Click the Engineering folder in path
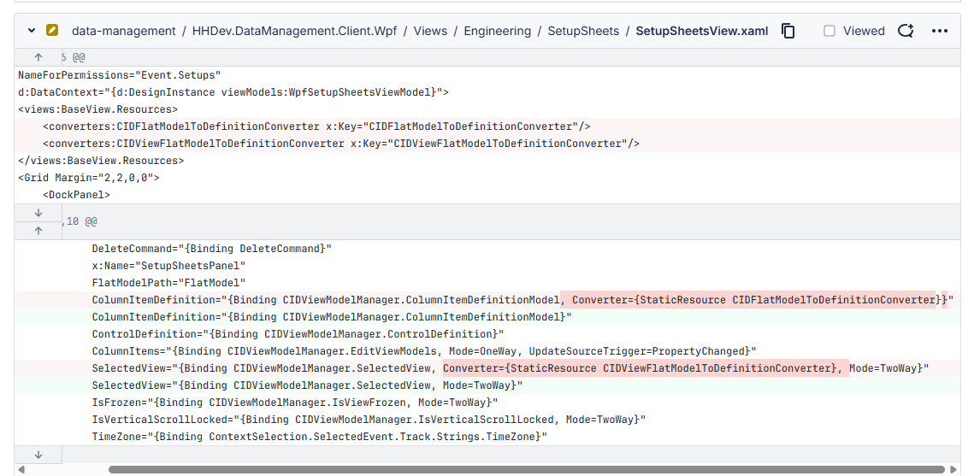Screen dimensions: 980x476 [x=497, y=31]
